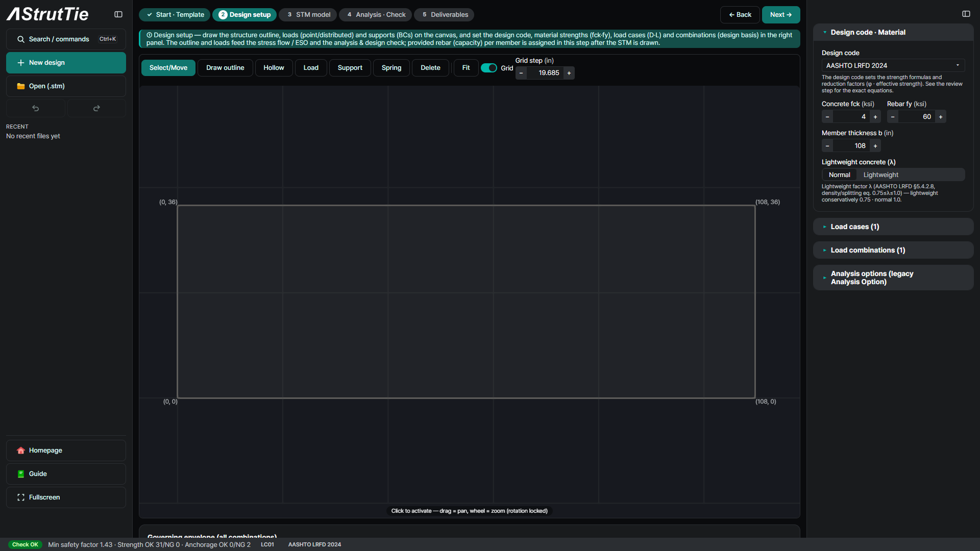Select Lightweight concrete option

point(880,175)
